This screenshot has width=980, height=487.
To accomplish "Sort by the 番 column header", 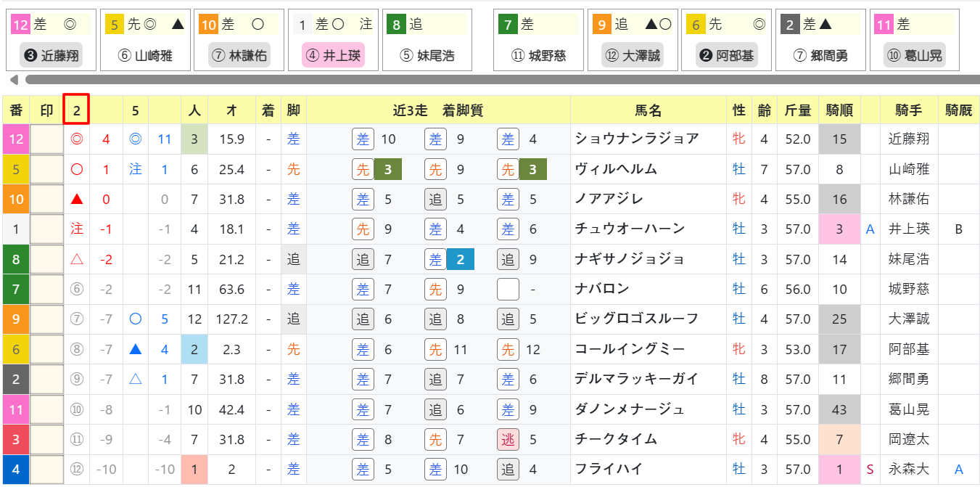I will [x=16, y=111].
